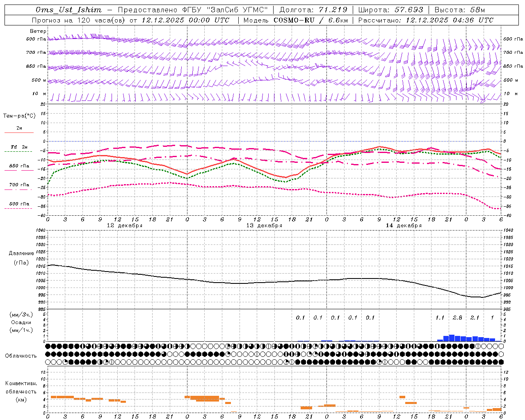Click the 1040 value on left pressure axis
The width and height of the screenshot is (525, 420).
[x=41, y=230]
